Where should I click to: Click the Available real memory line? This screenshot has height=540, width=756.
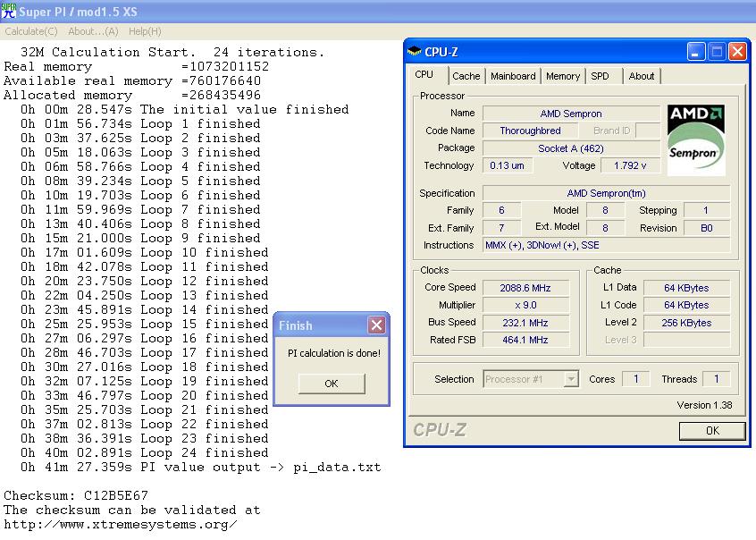132,81
